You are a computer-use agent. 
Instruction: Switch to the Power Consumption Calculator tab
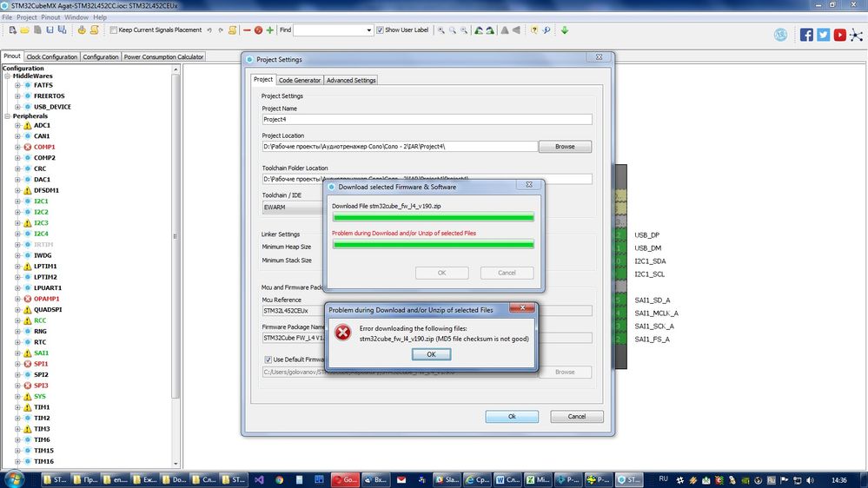tap(163, 56)
